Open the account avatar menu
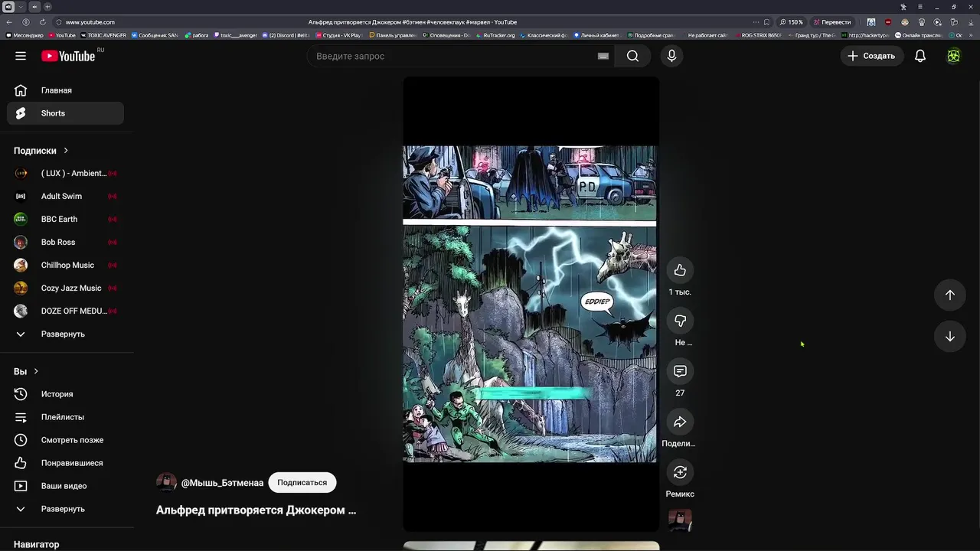This screenshot has width=980, height=551. point(953,56)
